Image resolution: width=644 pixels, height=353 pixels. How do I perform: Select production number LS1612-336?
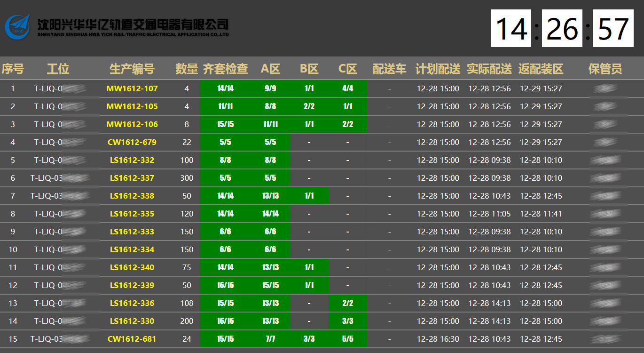[x=132, y=303]
